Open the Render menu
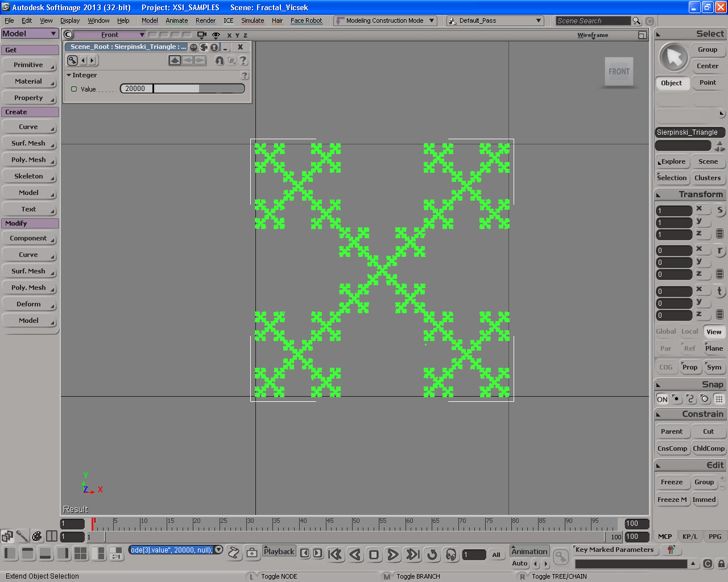 [205, 20]
